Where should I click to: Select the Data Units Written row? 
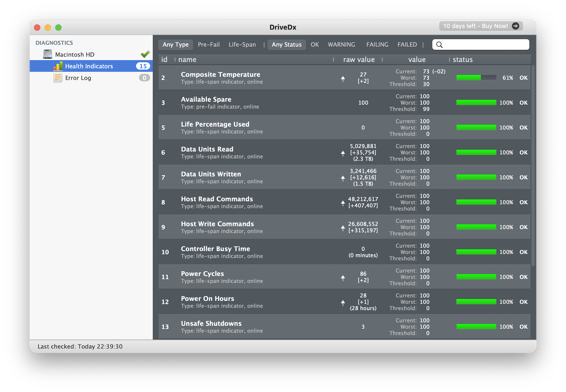pyautogui.click(x=344, y=177)
